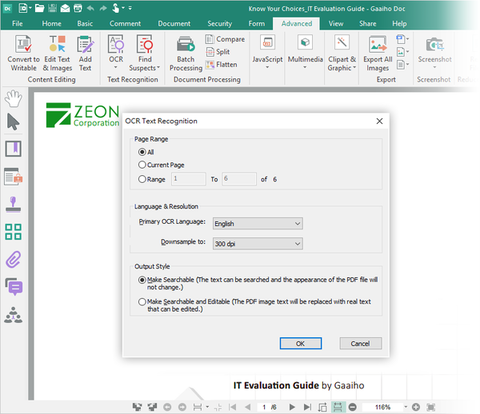The width and height of the screenshot is (480, 414).
Task: Open the Attachments paperclip panel
Action: pos(13,260)
